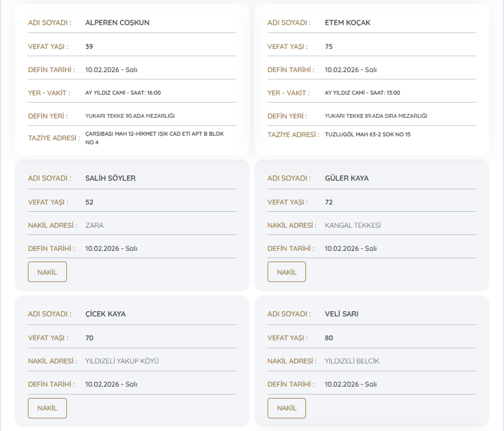
Task: Click NAKİL button in Güler Kaya card
Action: coord(286,272)
